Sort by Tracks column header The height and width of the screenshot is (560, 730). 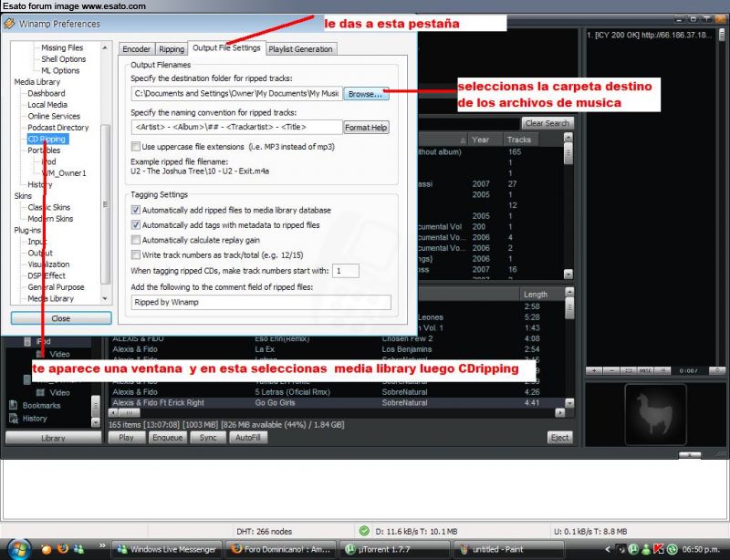click(519, 140)
